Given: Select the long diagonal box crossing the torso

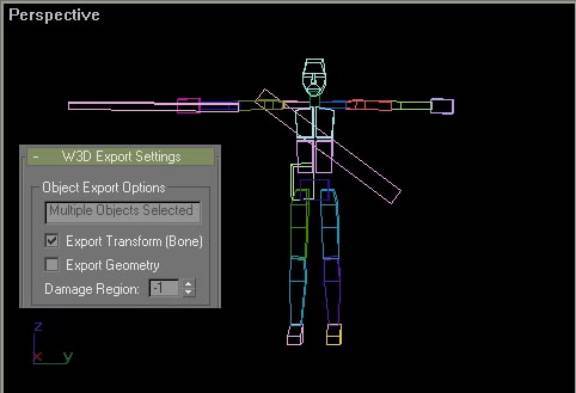Looking at the screenshot, I should click(x=328, y=146).
